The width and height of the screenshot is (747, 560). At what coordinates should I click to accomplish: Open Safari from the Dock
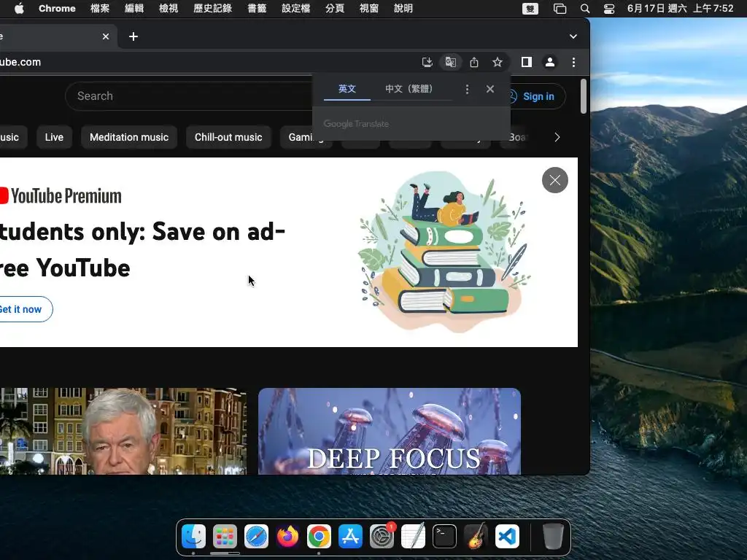point(256,537)
